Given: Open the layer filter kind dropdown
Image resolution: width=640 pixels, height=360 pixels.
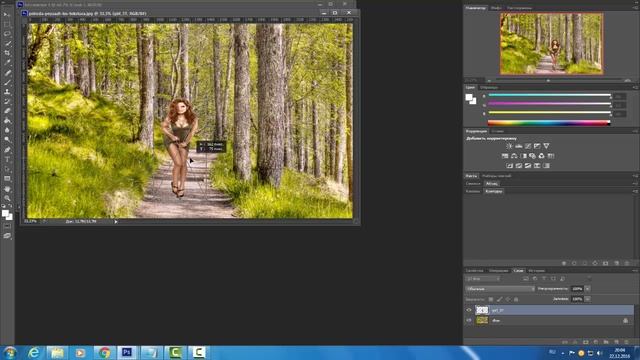Looking at the screenshot, I should (x=483, y=279).
